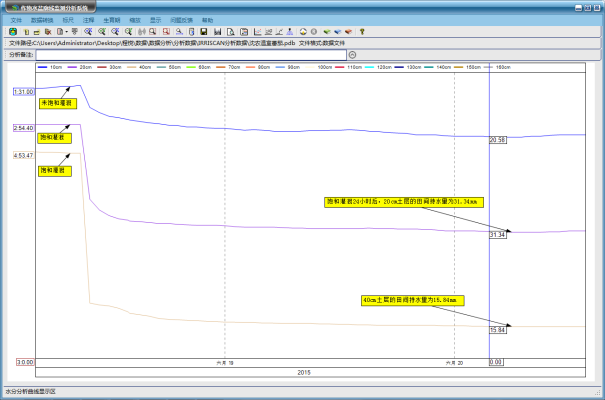The width and height of the screenshot is (605, 400).
Task: Open the 标尺 menu
Action: click(68, 20)
